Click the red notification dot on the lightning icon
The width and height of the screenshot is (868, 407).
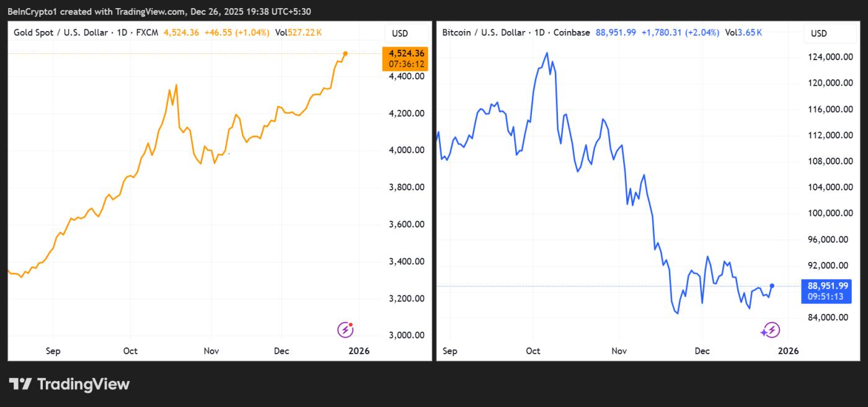point(351,323)
